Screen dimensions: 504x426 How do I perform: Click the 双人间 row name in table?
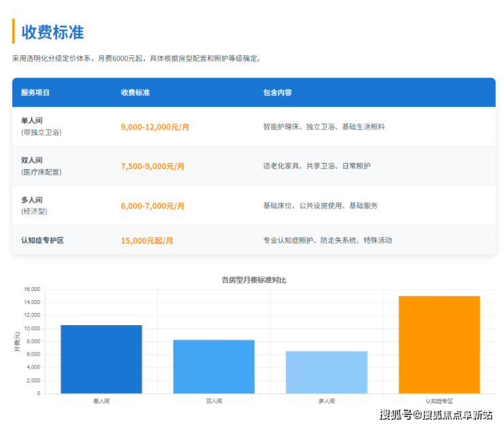pos(32,160)
